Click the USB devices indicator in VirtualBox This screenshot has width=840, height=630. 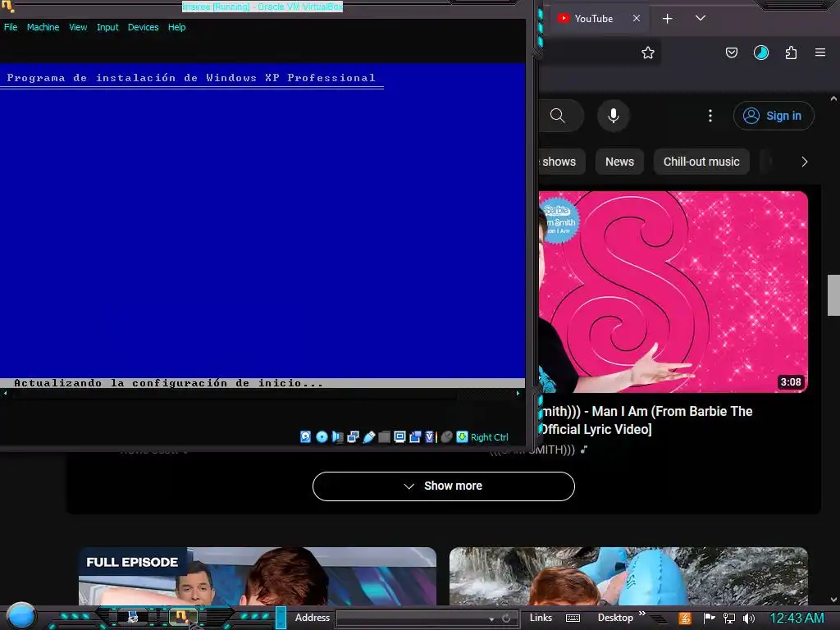368,436
